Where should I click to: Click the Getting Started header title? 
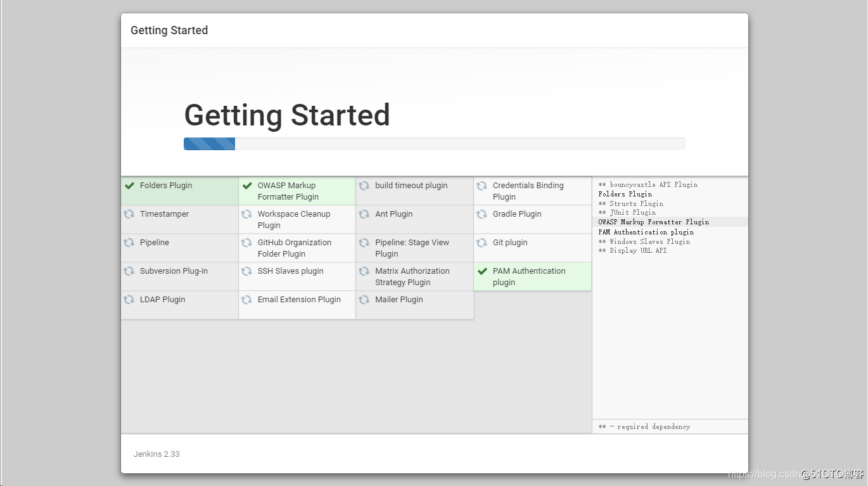click(x=169, y=30)
